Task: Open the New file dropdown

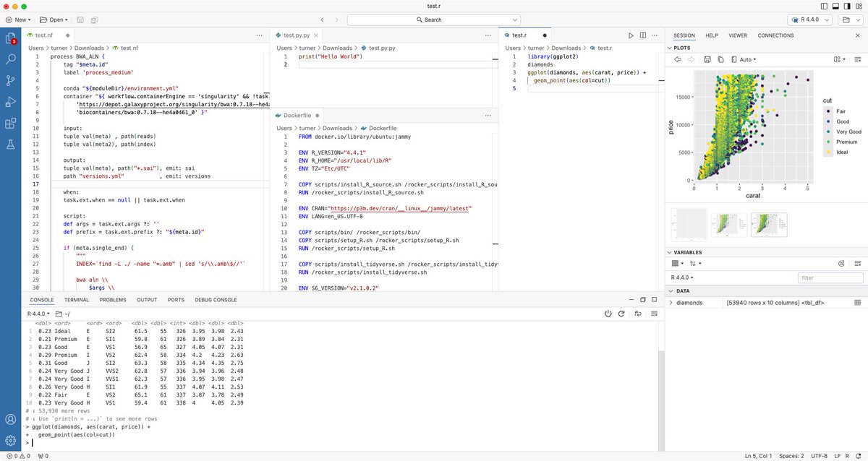Action: [x=18, y=20]
